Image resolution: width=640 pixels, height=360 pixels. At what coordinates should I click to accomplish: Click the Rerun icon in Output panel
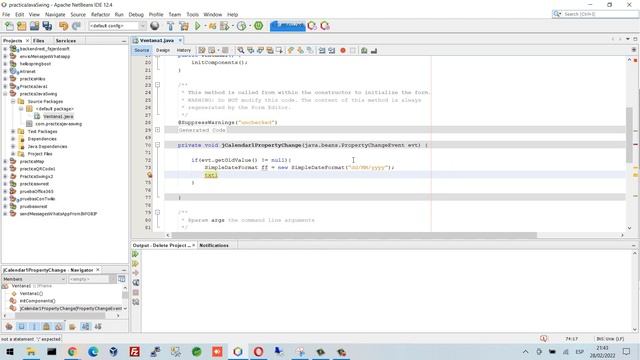point(136,254)
